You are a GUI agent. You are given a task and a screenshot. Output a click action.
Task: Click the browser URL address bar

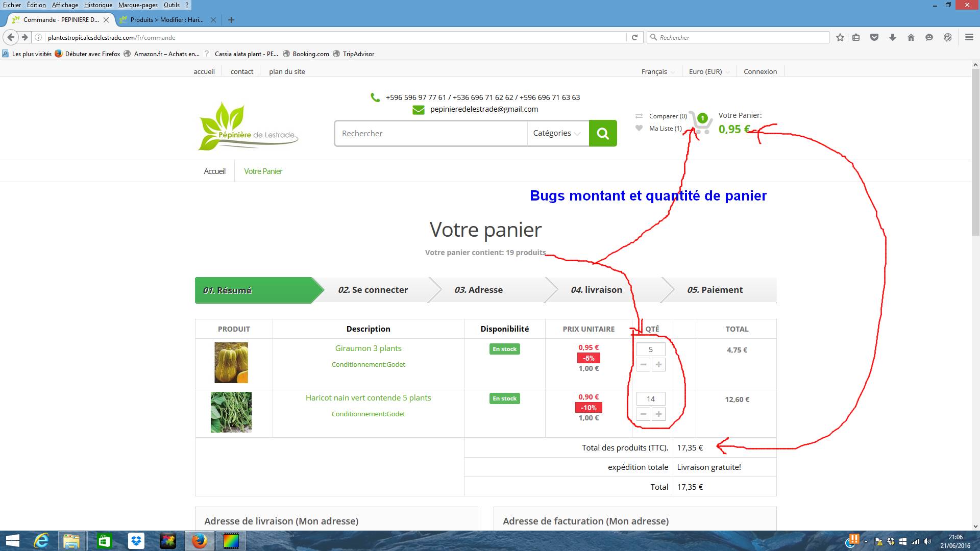[x=334, y=37]
